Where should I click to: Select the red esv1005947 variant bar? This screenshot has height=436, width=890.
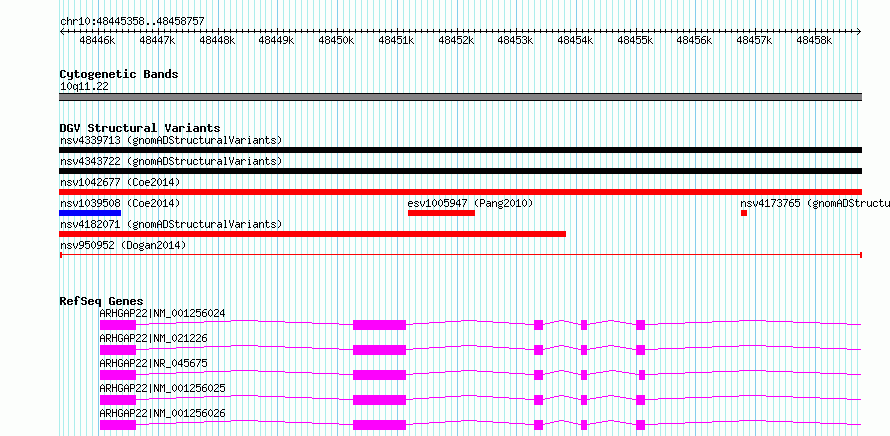pos(441,213)
